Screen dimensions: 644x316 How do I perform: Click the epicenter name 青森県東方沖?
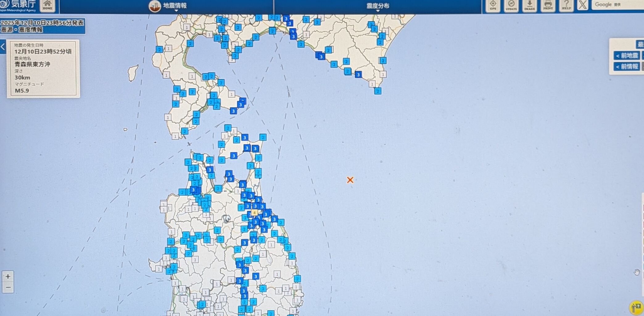click(x=32, y=64)
